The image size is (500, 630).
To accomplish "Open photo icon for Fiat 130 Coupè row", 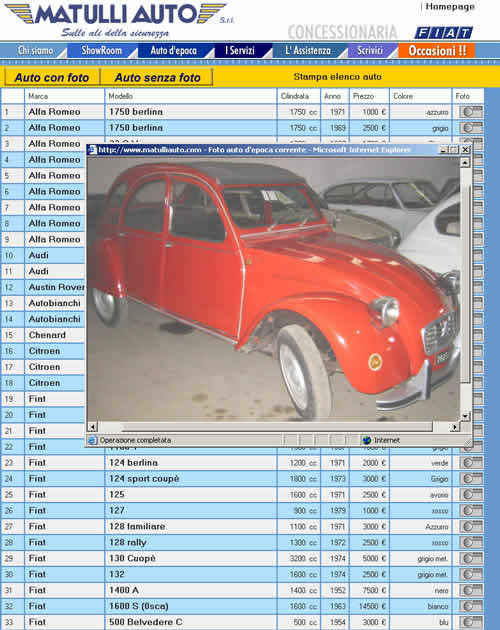I will [471, 558].
